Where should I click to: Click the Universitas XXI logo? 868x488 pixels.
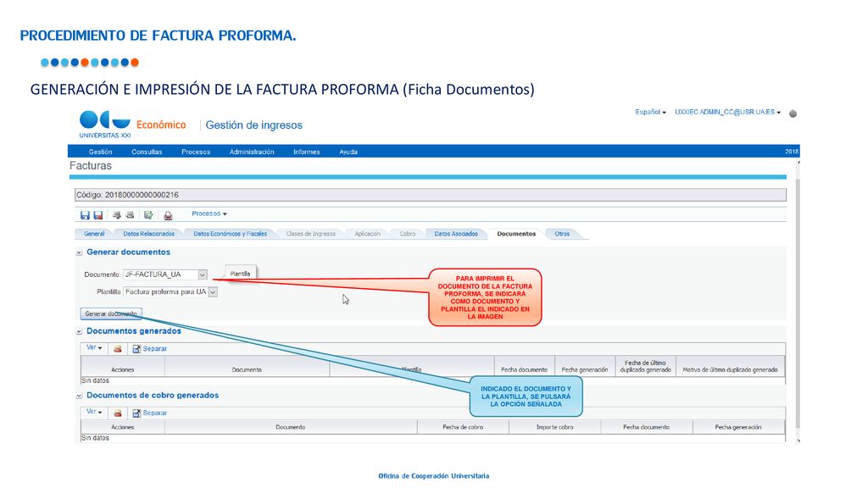click(105, 124)
